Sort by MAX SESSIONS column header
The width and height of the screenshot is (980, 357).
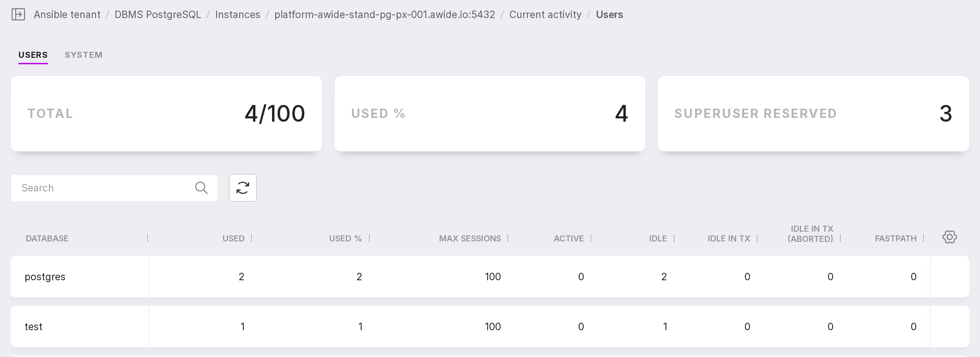(x=470, y=239)
